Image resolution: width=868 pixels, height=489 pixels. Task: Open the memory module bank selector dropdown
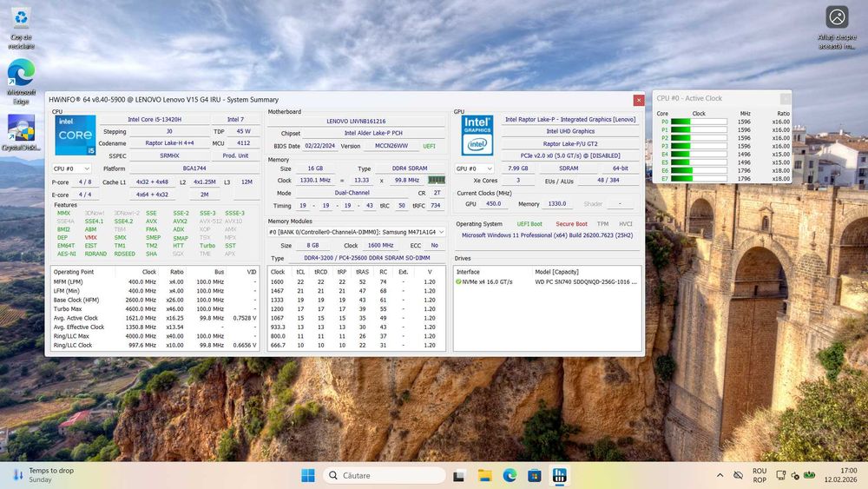[356, 232]
